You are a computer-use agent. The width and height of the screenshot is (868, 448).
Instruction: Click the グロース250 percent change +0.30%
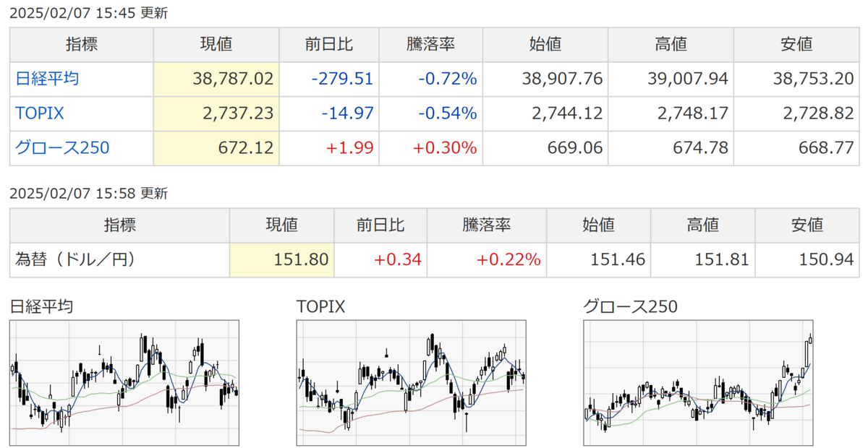click(445, 148)
